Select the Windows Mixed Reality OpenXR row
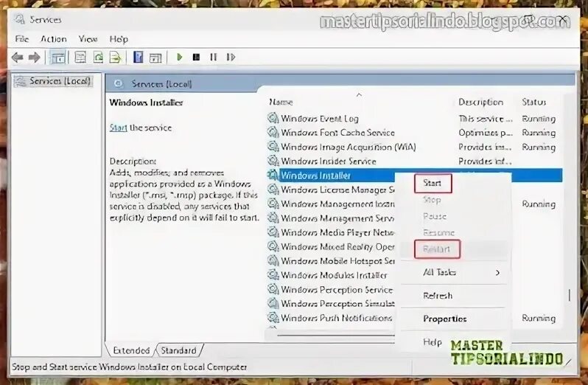 click(331, 247)
